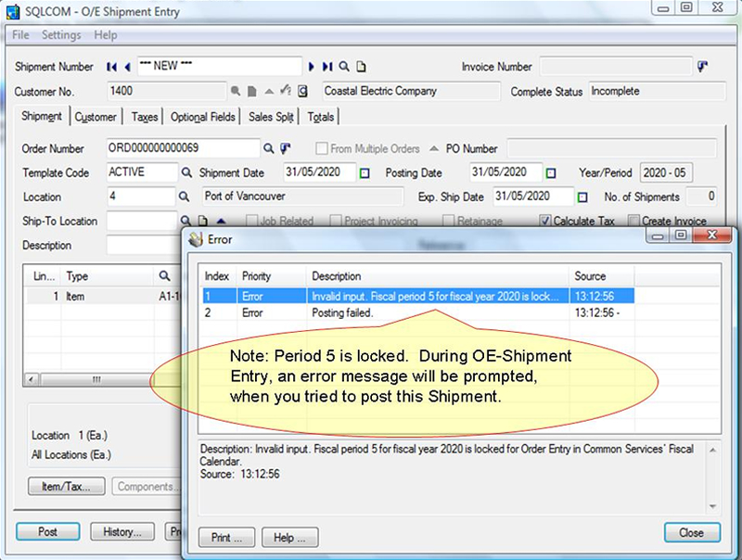
Task: Open Location finder magnifier
Action: click(x=184, y=197)
